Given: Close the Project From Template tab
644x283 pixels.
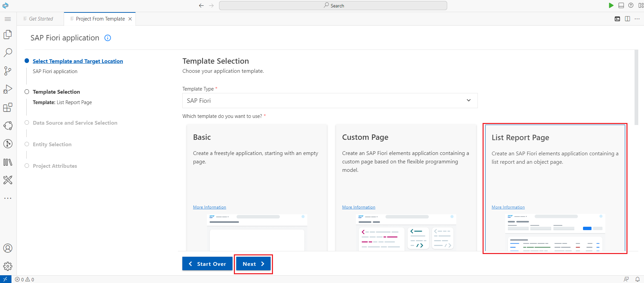Looking at the screenshot, I should pos(130,19).
